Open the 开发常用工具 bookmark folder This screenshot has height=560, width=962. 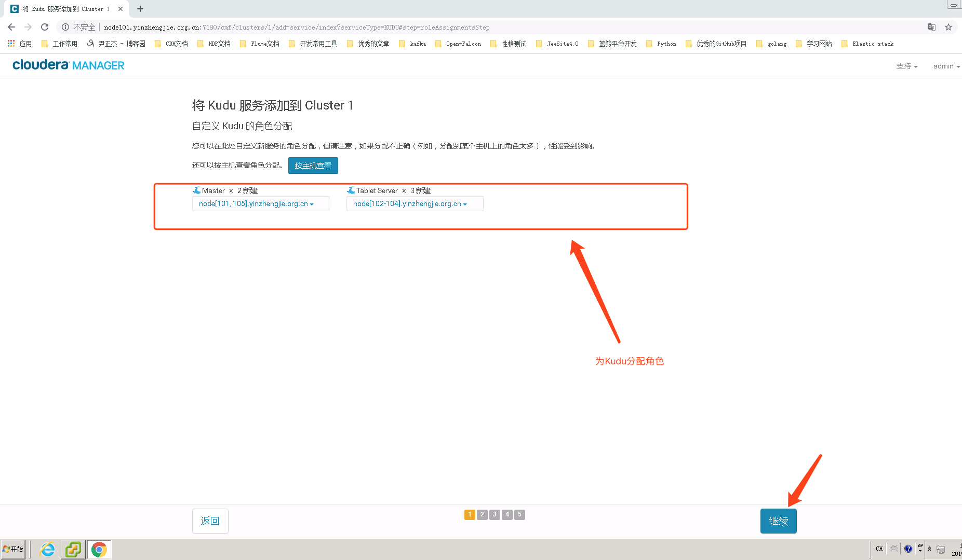tap(313, 44)
